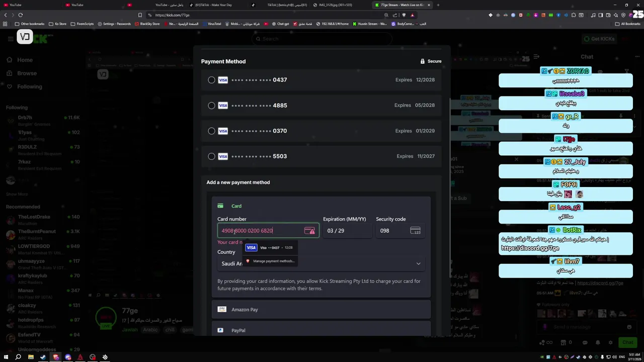Expand the PayPal payment option
644x362 pixels.
[321, 330]
